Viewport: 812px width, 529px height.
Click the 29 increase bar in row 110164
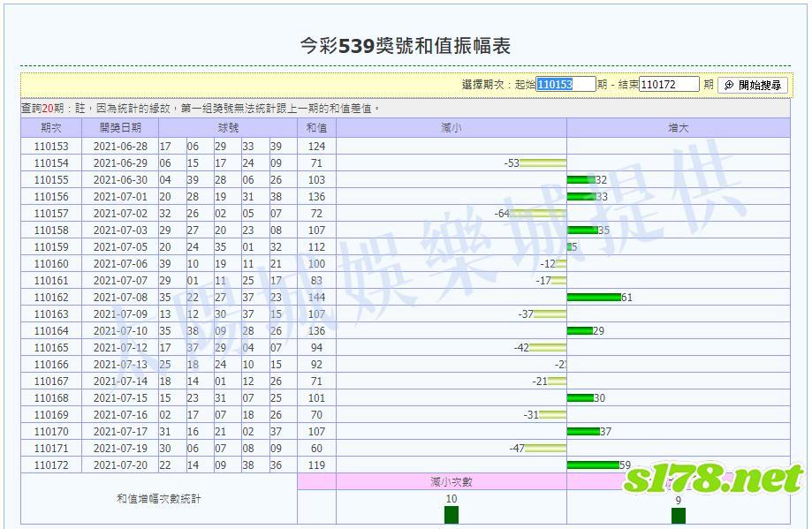[580, 331]
